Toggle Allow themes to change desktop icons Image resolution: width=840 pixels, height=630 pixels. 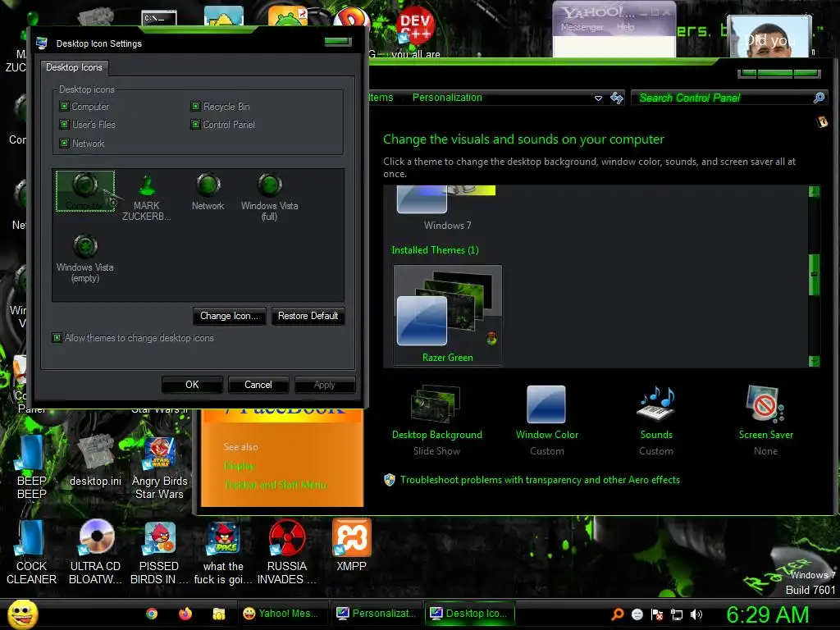[57, 337]
